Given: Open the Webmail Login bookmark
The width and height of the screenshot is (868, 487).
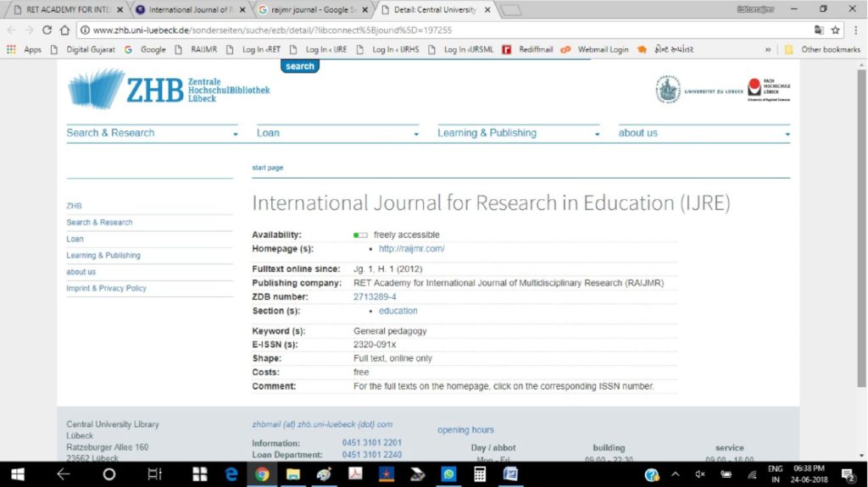Looking at the screenshot, I should pyautogui.click(x=594, y=49).
